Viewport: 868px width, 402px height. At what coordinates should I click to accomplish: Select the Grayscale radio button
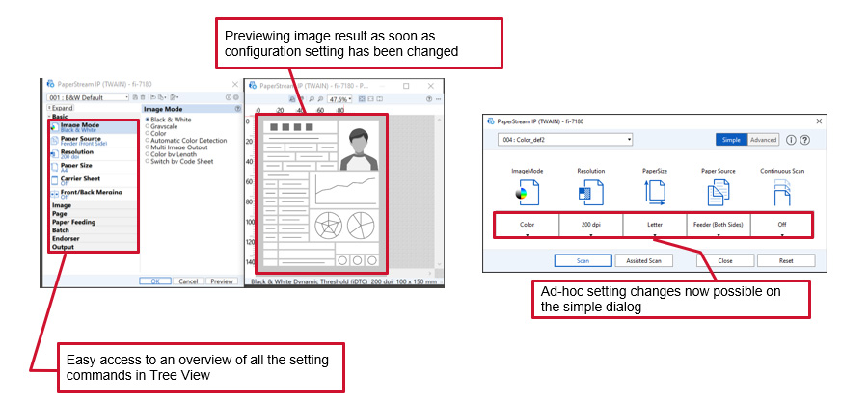click(148, 126)
